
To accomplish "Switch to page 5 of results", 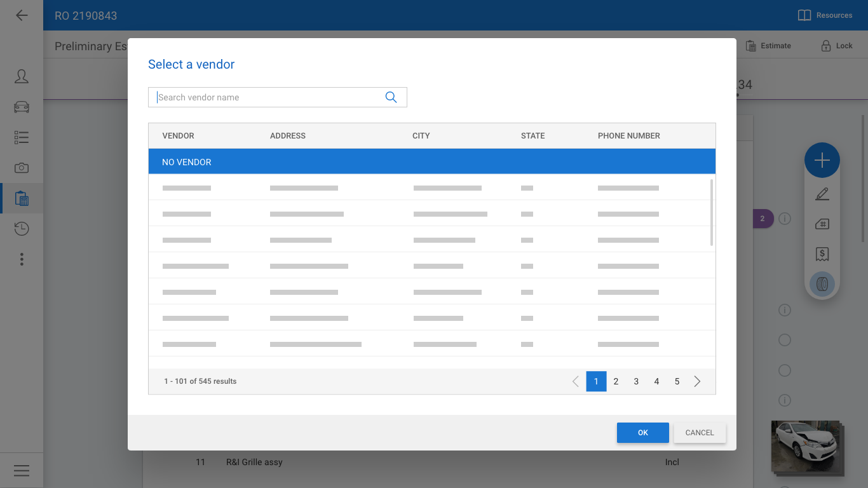I will 677,381.
